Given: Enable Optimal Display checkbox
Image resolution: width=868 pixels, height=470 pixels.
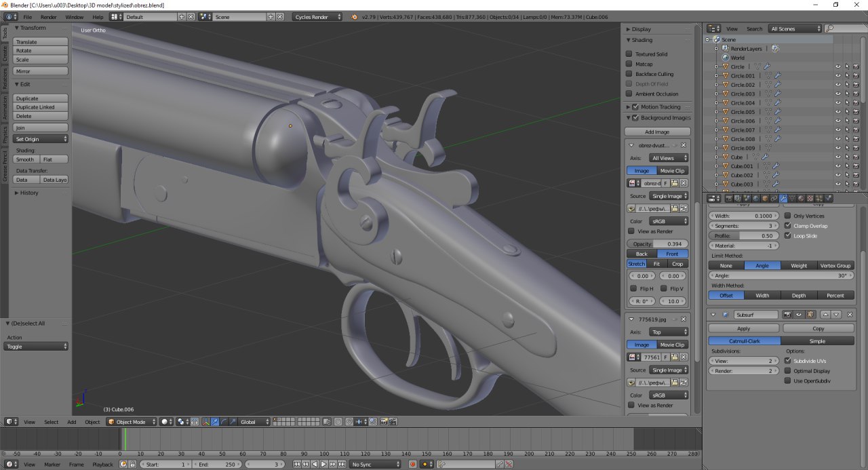Looking at the screenshot, I should click(x=787, y=371).
